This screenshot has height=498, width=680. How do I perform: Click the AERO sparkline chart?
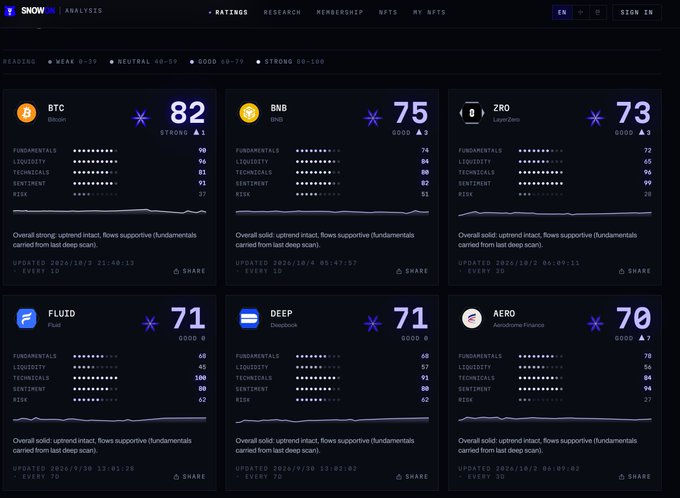(555, 419)
